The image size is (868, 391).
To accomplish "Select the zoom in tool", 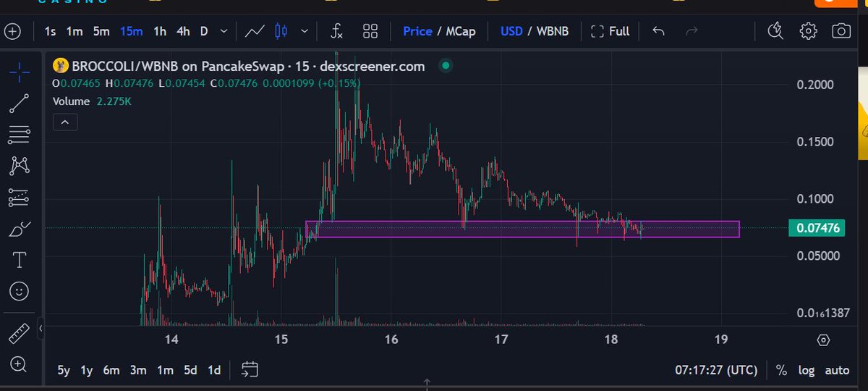I will click(x=20, y=364).
